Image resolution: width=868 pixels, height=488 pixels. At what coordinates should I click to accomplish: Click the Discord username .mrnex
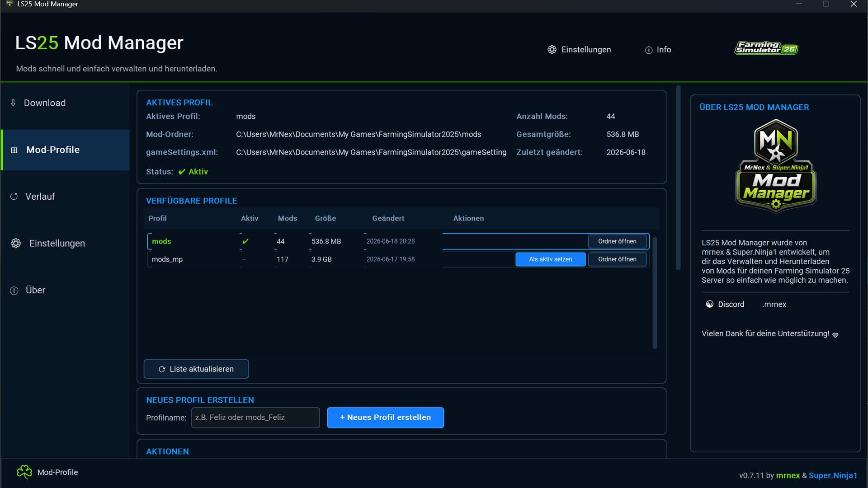[x=774, y=305]
